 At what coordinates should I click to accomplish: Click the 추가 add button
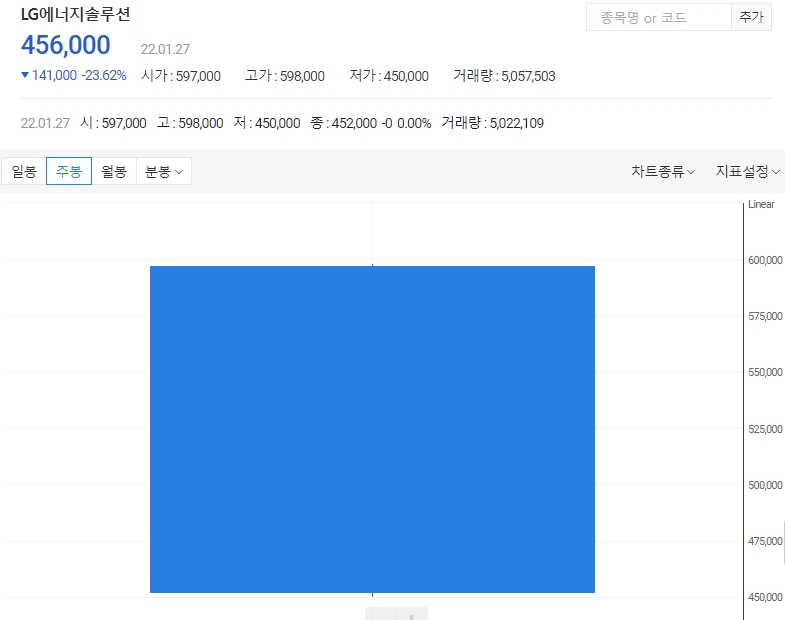[751, 18]
